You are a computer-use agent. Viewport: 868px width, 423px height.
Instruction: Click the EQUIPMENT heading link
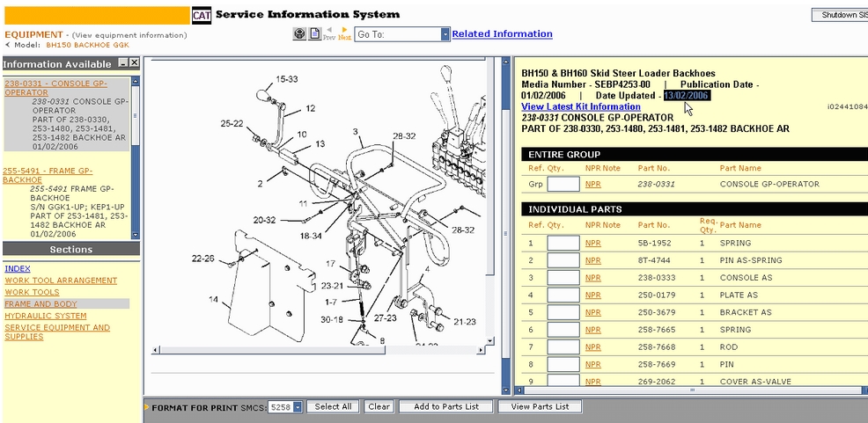(x=33, y=34)
